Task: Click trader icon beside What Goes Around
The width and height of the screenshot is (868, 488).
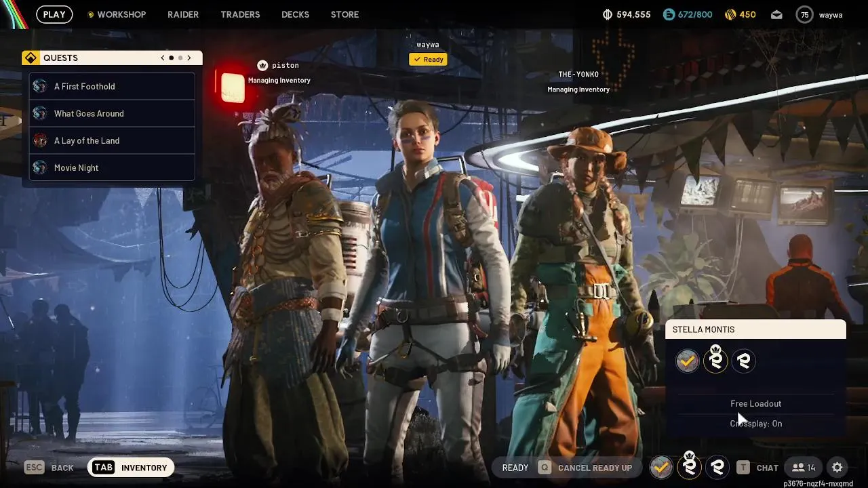Action: (x=40, y=113)
